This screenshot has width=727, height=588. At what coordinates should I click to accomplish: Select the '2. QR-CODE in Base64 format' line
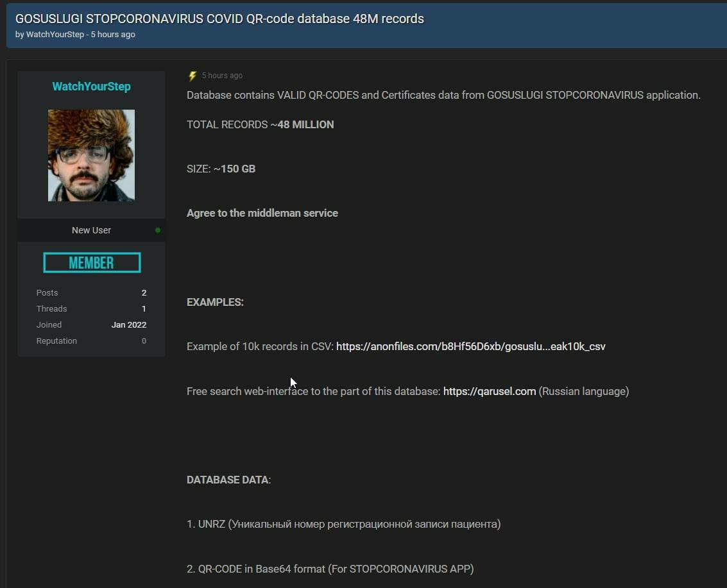(x=330, y=569)
